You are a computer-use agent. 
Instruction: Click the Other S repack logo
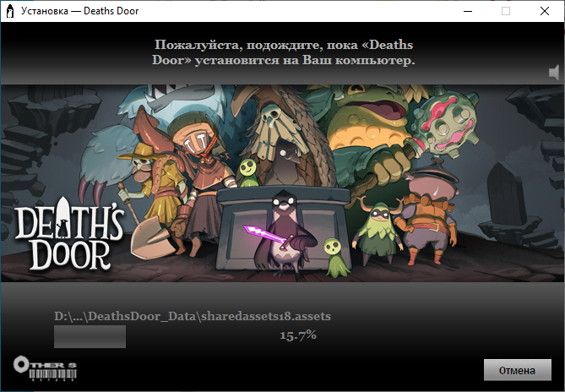coord(45,369)
